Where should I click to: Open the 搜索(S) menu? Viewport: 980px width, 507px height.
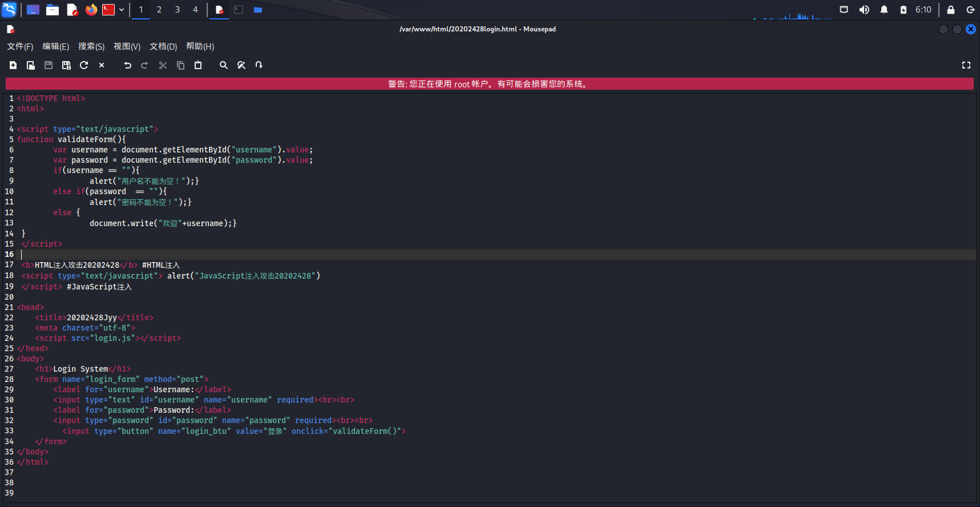91,46
